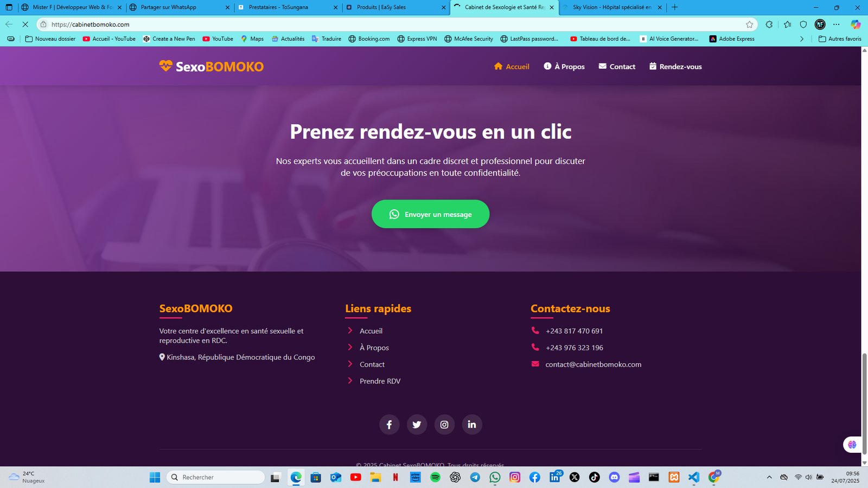Open browser extensions icon
The width and height of the screenshot is (868, 488).
pos(769,24)
